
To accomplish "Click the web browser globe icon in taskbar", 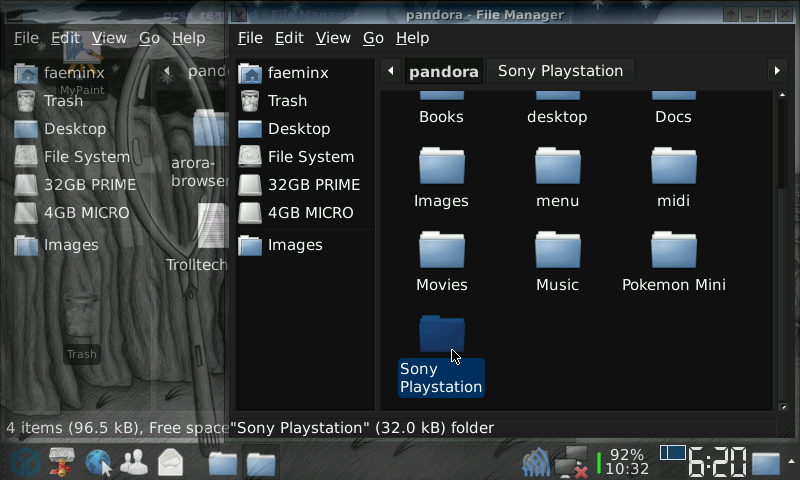I will pyautogui.click(x=98, y=462).
